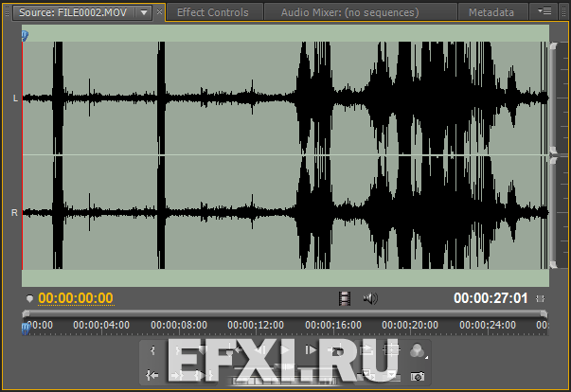Click the small icon right of the duration

(540, 299)
